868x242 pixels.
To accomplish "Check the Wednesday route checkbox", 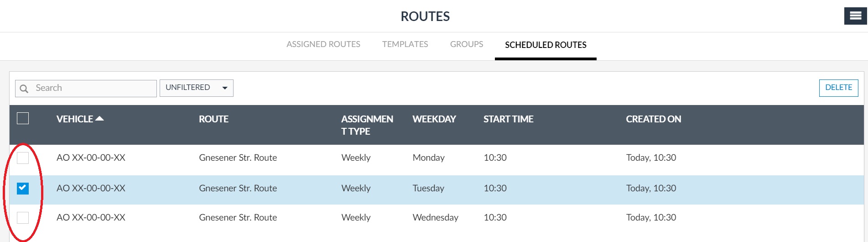I will (23, 218).
